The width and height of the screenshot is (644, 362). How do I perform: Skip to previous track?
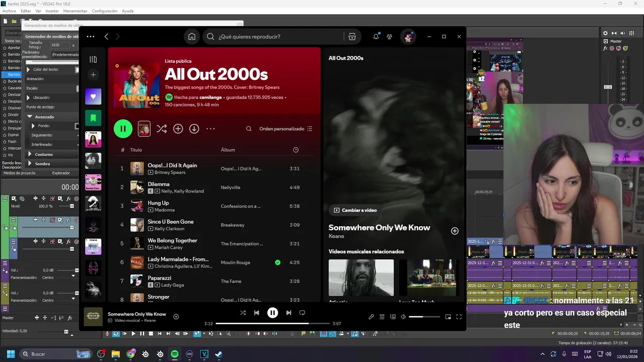pos(257,313)
